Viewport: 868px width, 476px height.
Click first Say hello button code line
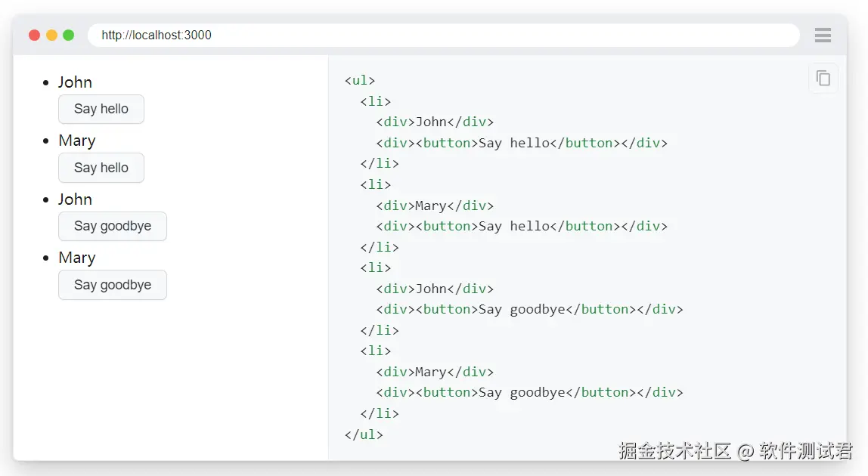point(522,143)
